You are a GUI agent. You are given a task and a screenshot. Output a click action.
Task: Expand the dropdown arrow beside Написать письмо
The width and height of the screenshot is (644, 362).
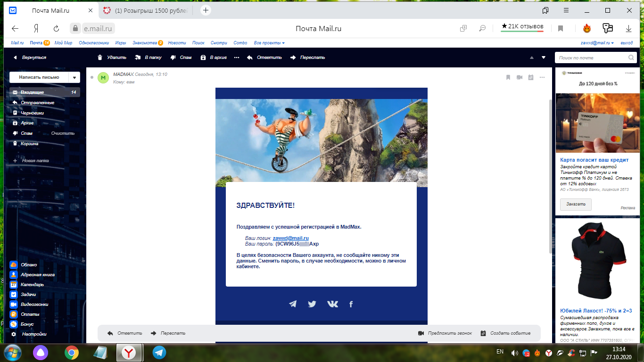point(74,77)
